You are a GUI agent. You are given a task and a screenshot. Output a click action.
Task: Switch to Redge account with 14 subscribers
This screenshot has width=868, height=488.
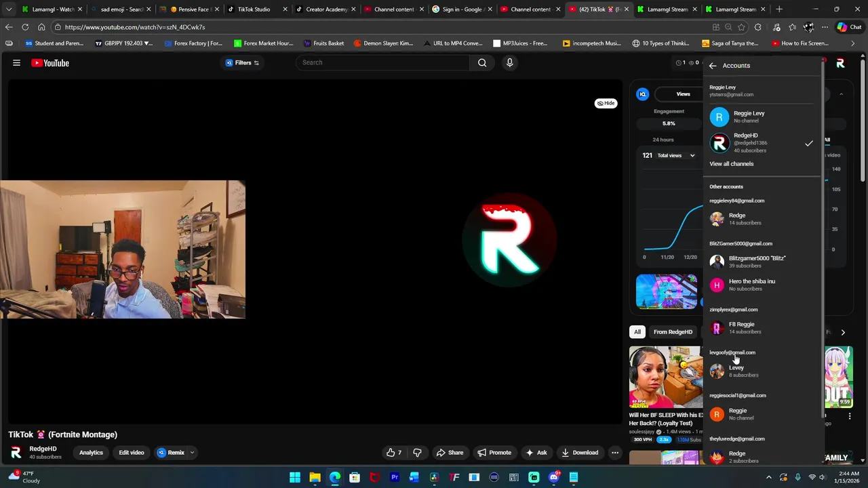[x=762, y=219]
